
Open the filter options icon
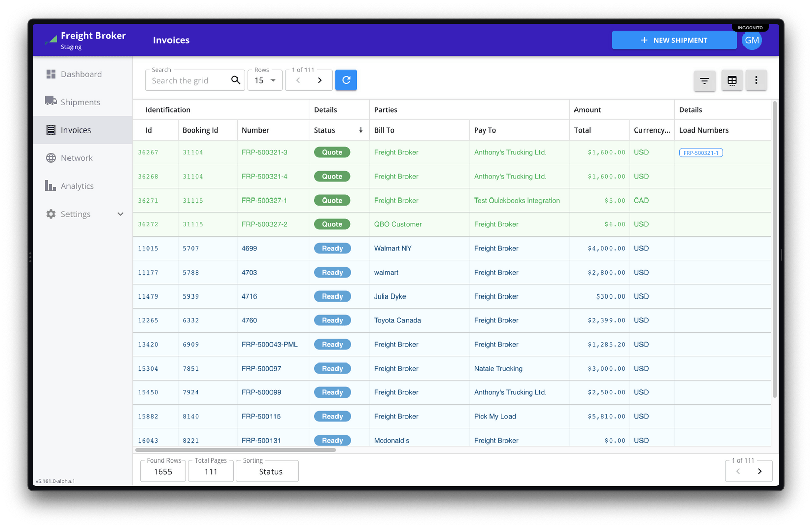pos(704,80)
